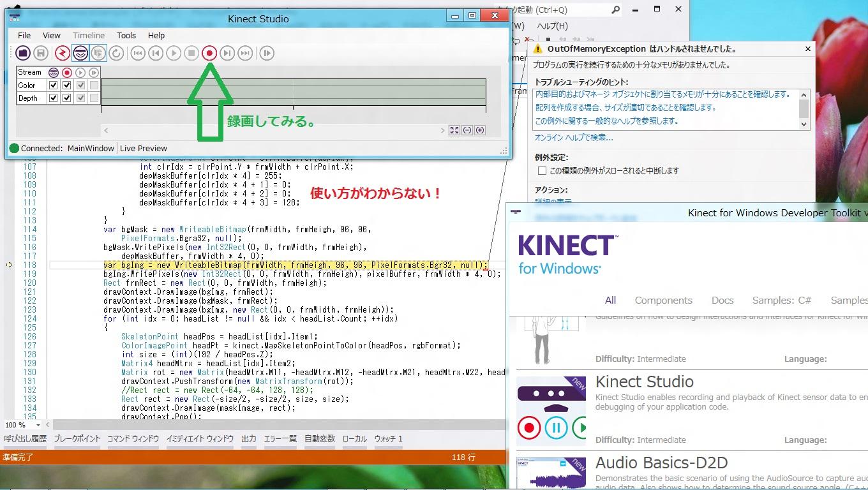Click the オンライン ヘルプで検索 link
868x490 pixels.
(x=573, y=138)
